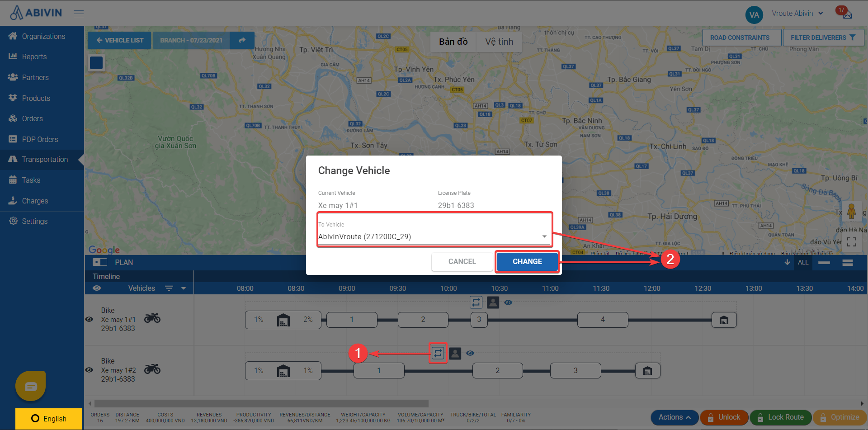
Task: Click driver icon on Xe may 1#1 route
Action: 493,302
